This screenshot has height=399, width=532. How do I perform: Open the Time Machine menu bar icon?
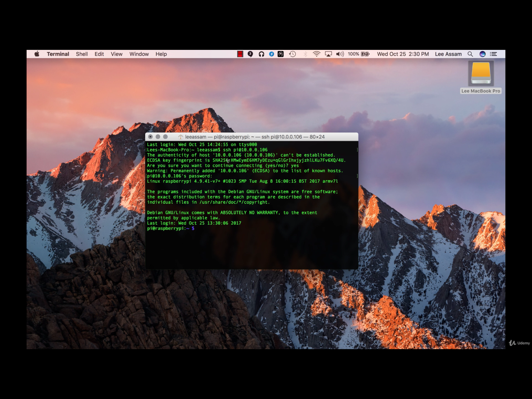[292, 54]
